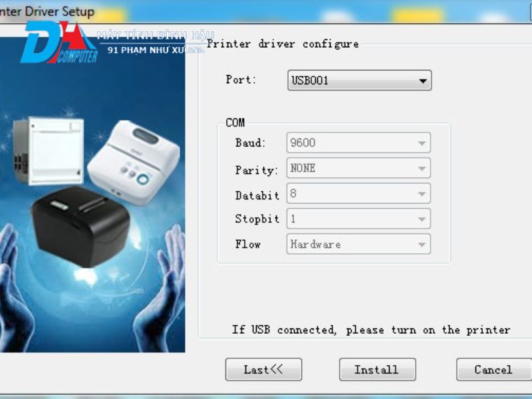This screenshot has width=532, height=399.
Task: Open the Port dropdown showing USB001
Action: (x=359, y=80)
